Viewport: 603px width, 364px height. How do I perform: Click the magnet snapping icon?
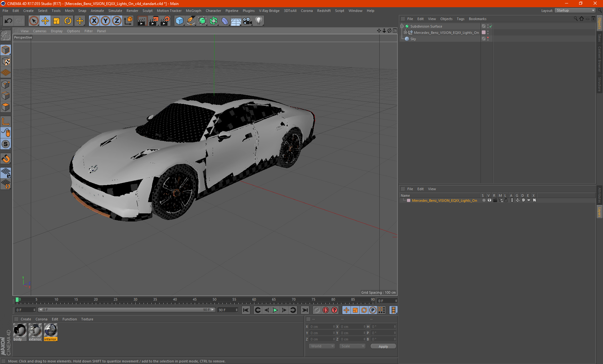pyautogui.click(x=6, y=159)
